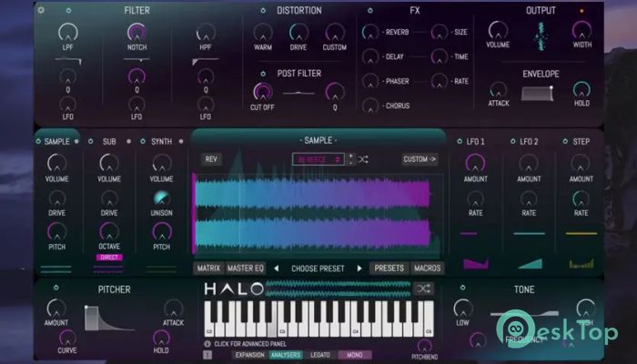Go to the previous preset with left arrow
637x364 pixels.
pos(277,268)
